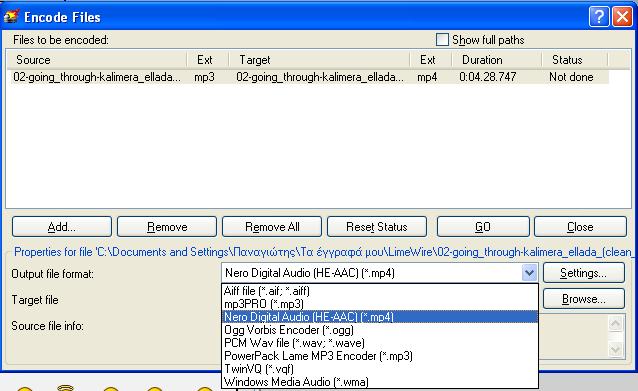Close the Encode Files dialog with X
The image size is (638, 391).
(x=623, y=17)
